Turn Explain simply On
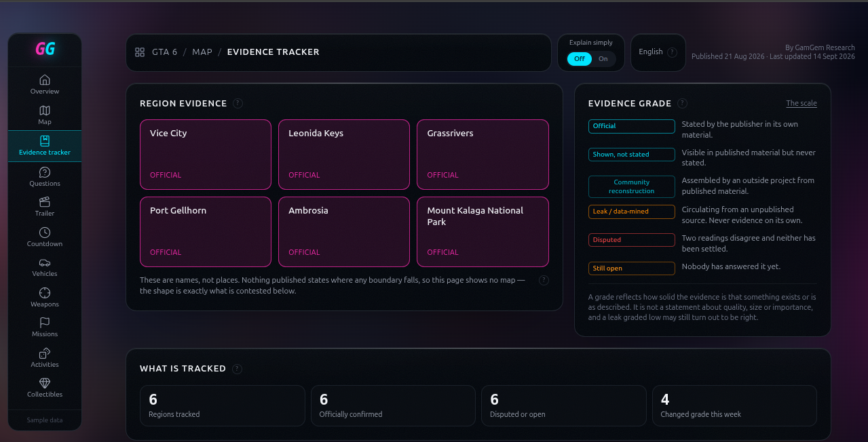 (603, 59)
